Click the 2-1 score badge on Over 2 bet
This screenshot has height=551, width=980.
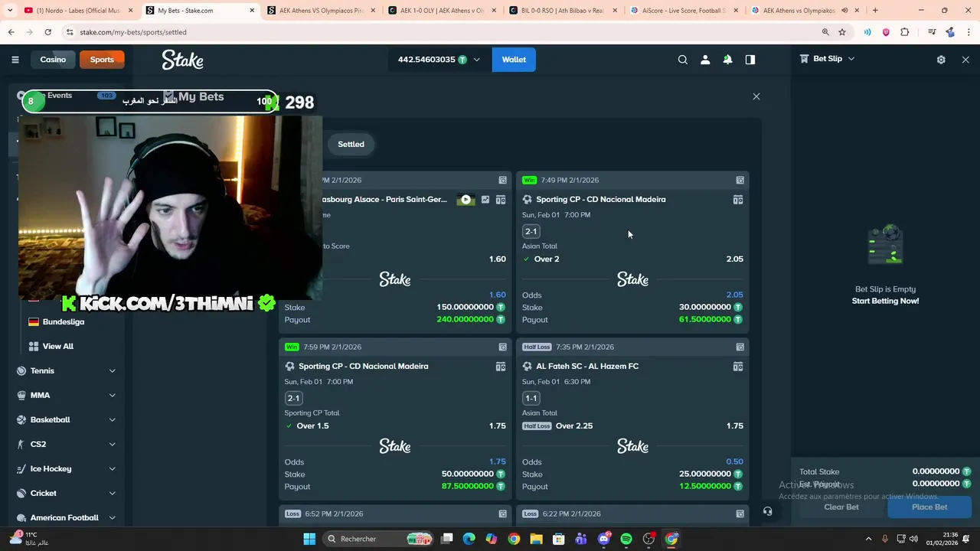pyautogui.click(x=531, y=231)
